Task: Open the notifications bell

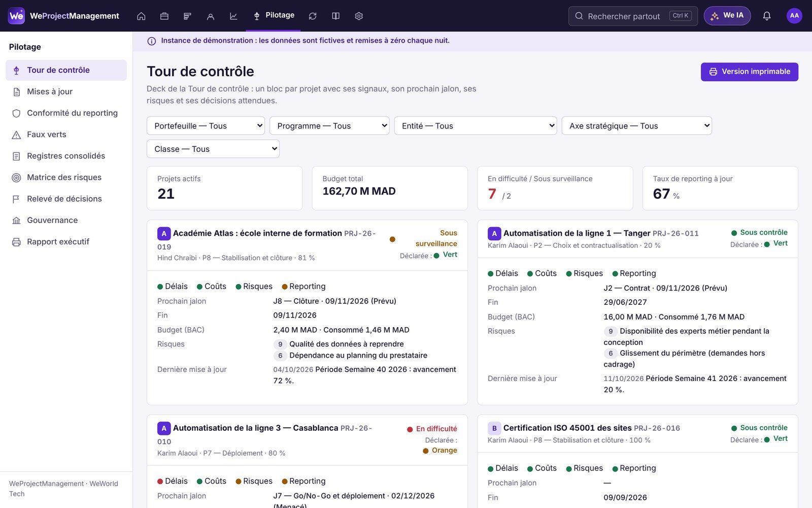Action: pos(767,16)
